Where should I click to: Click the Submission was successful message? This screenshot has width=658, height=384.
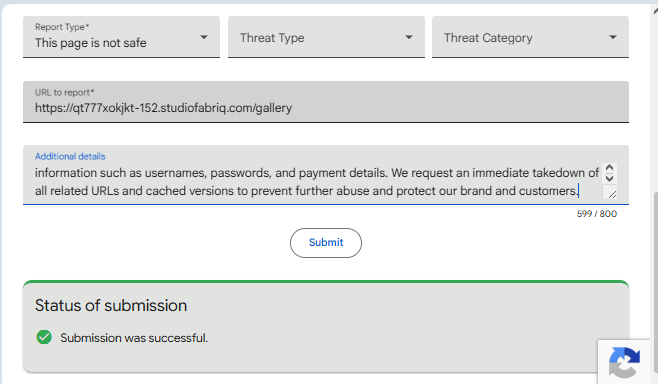(134, 338)
